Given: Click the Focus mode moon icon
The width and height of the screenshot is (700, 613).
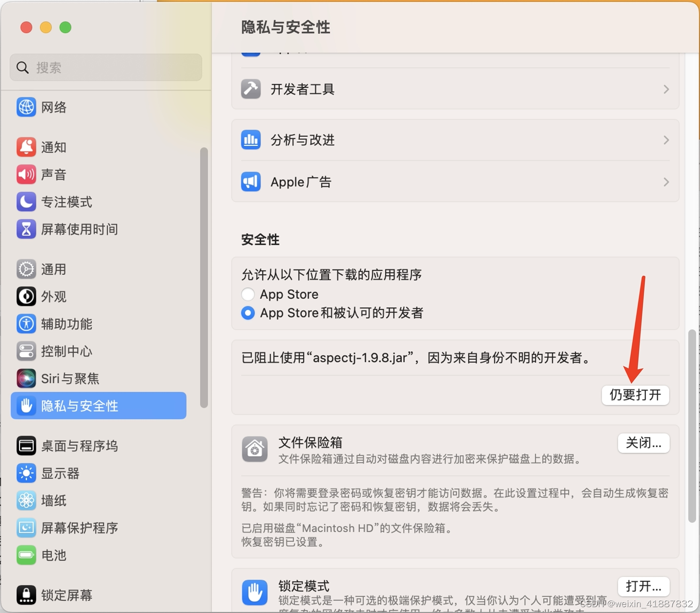Looking at the screenshot, I should point(26,202).
